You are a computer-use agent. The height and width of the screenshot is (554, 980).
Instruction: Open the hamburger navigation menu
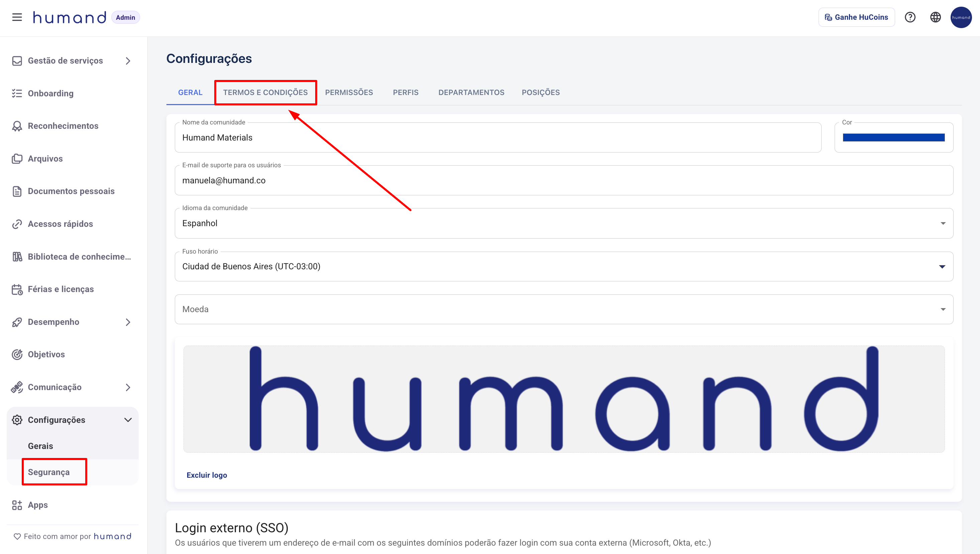coord(17,17)
